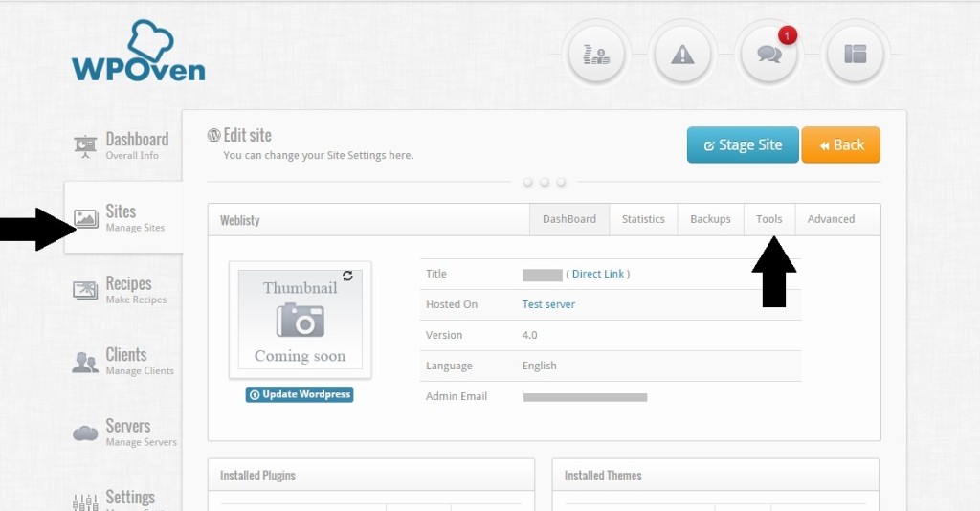Open Servers Manage Servers menu

(x=122, y=433)
